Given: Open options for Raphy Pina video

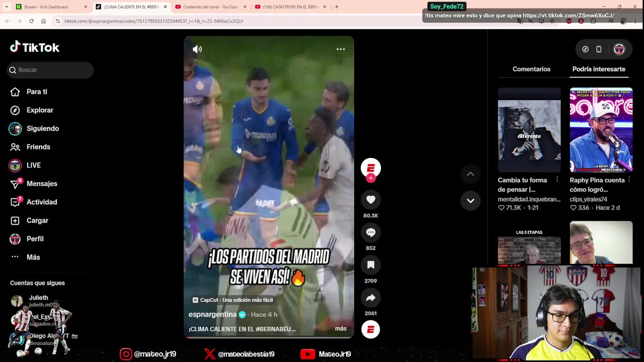Looking at the screenshot, I should click(629, 180).
